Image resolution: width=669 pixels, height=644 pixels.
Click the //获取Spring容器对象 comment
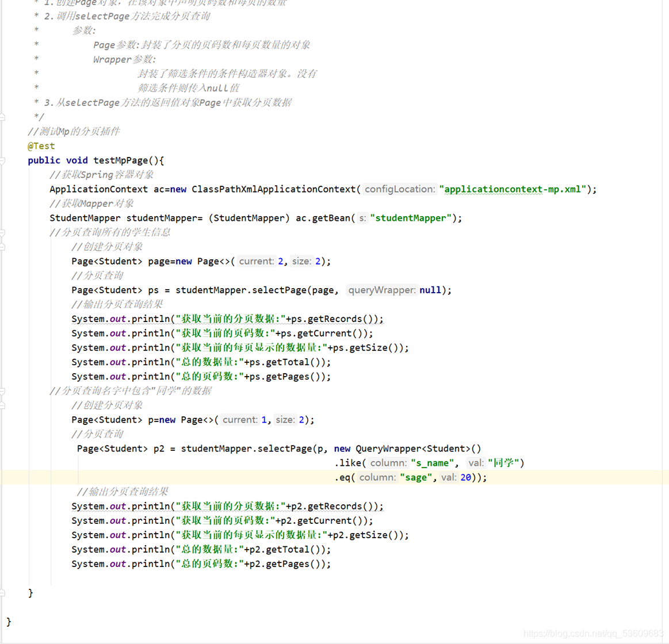point(102,175)
